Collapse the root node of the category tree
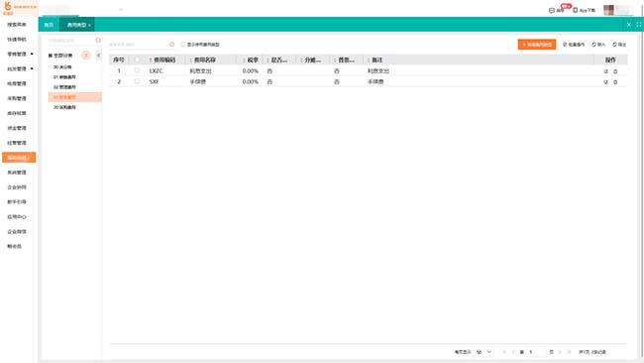Image resolution: width=644 pixels, height=363 pixels. (51, 56)
